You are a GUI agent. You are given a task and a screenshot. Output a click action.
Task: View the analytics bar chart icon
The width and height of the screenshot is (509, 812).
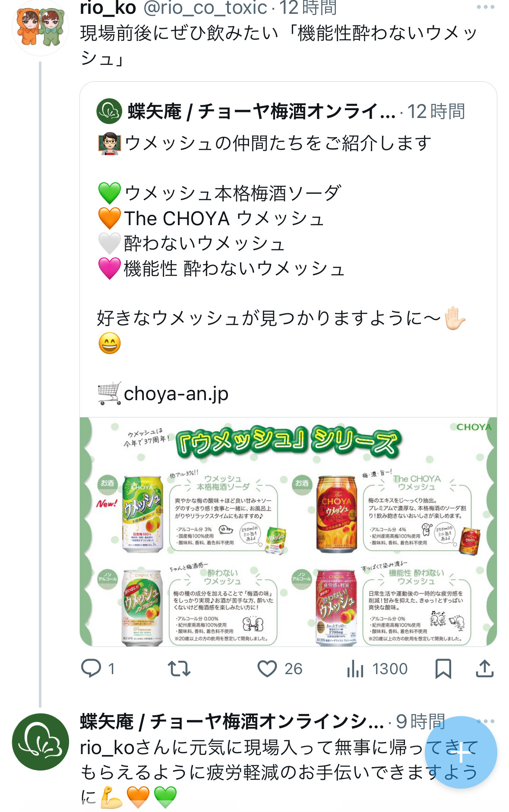click(x=355, y=669)
